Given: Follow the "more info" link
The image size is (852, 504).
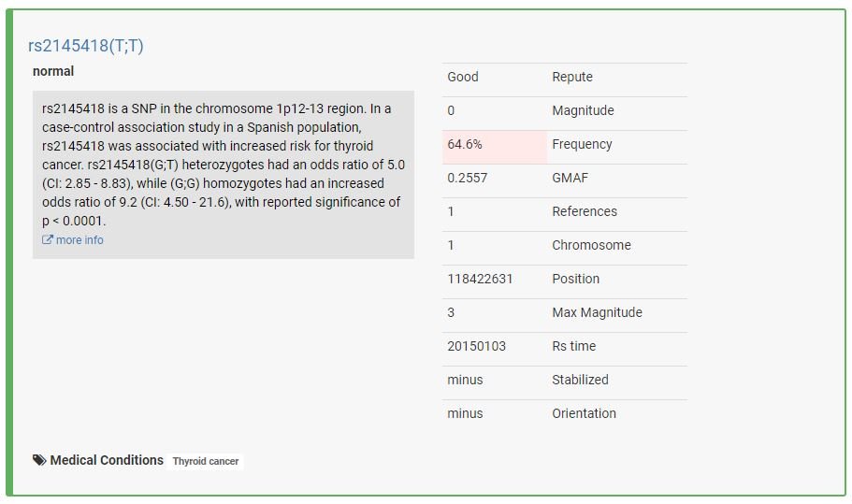Looking at the screenshot, I should (79, 240).
